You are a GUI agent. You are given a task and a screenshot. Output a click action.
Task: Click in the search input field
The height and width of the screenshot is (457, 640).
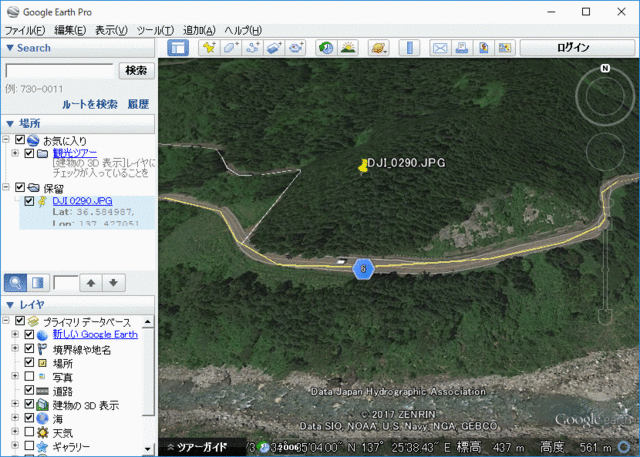coord(60,71)
